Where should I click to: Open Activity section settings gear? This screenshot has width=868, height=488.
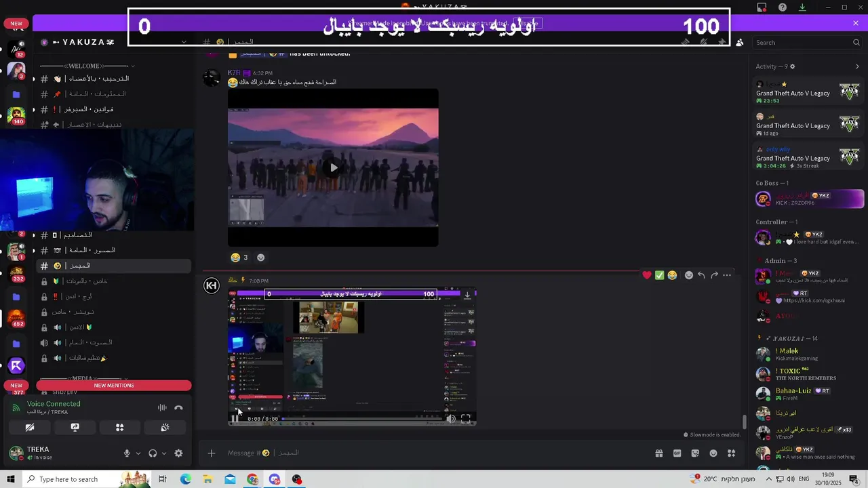[x=793, y=66]
